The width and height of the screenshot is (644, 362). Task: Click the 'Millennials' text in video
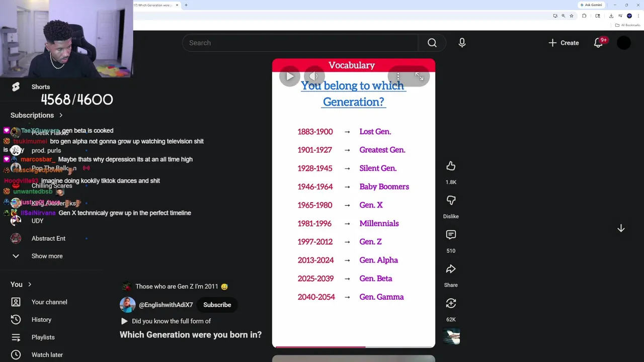click(379, 223)
